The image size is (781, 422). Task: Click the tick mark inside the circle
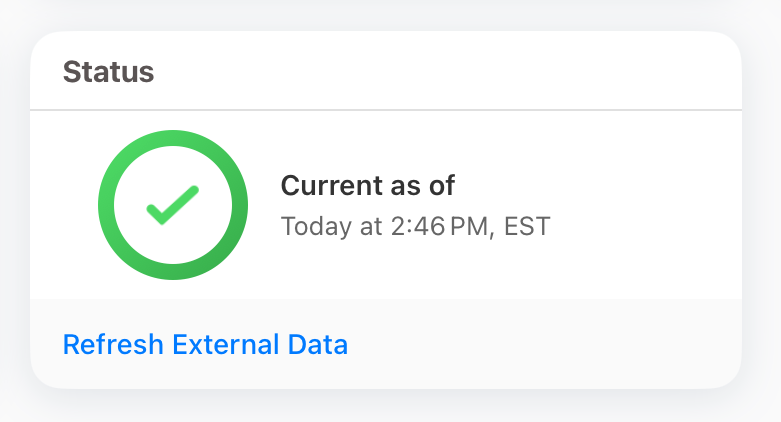point(172,205)
